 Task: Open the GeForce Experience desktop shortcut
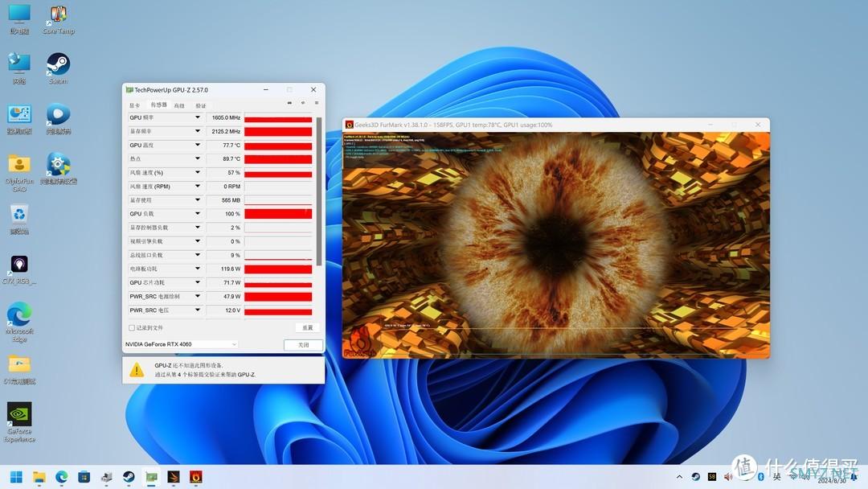tap(19, 422)
